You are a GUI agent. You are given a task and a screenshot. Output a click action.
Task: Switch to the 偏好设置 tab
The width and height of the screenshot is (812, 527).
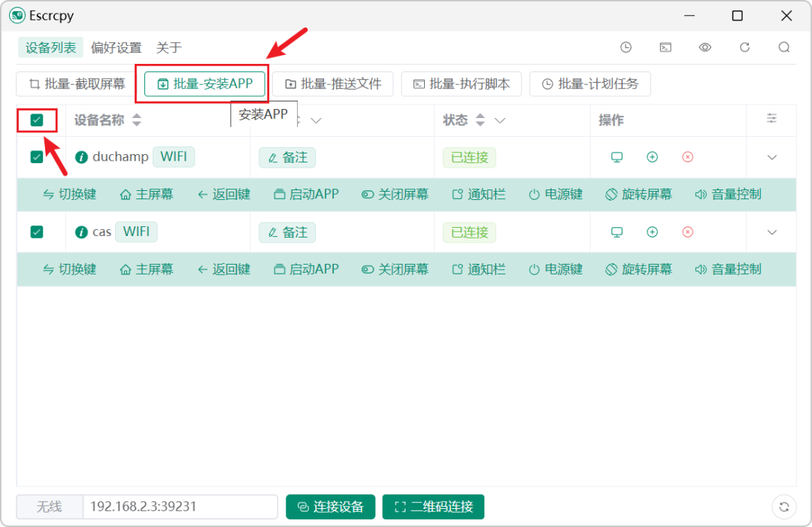[116, 47]
